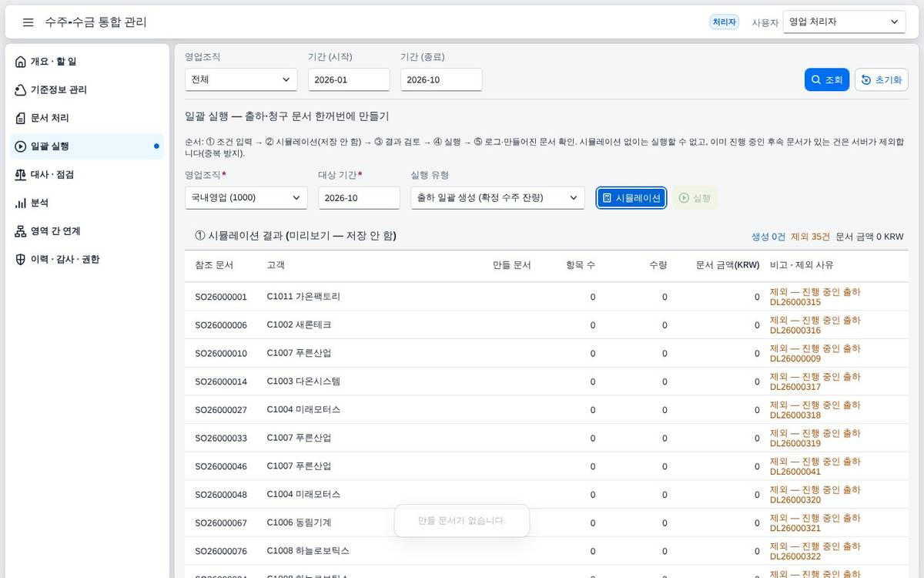The width and height of the screenshot is (924, 578).
Task: Run the 시뮬레이션 button
Action: (x=631, y=198)
